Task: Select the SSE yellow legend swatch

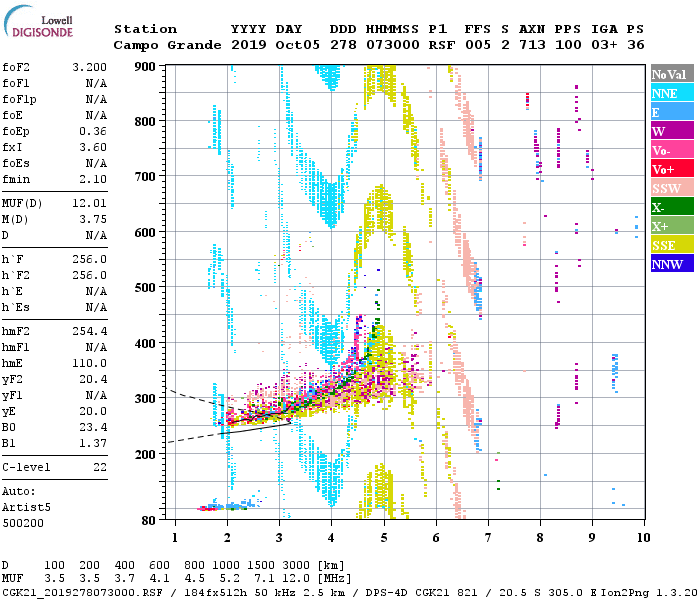Action: [672, 245]
